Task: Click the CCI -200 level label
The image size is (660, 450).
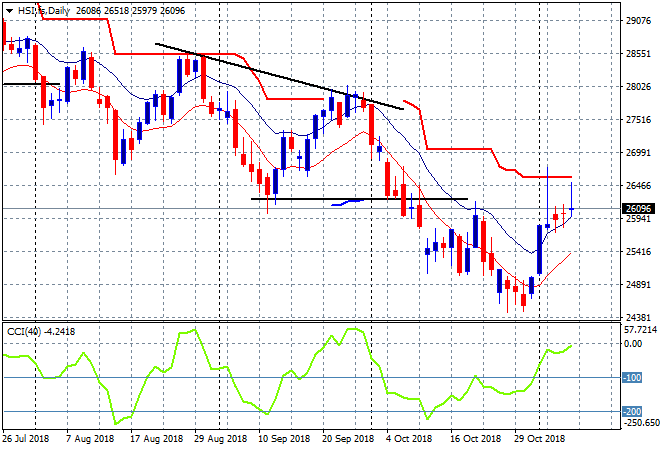Action: 632,411
